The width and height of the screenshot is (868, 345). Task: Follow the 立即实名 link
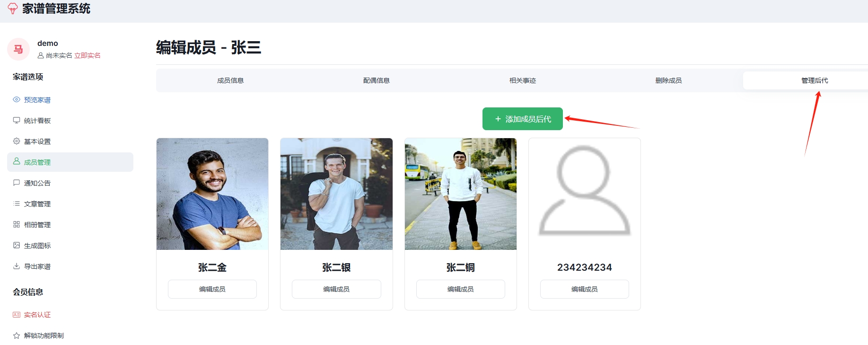[88, 55]
